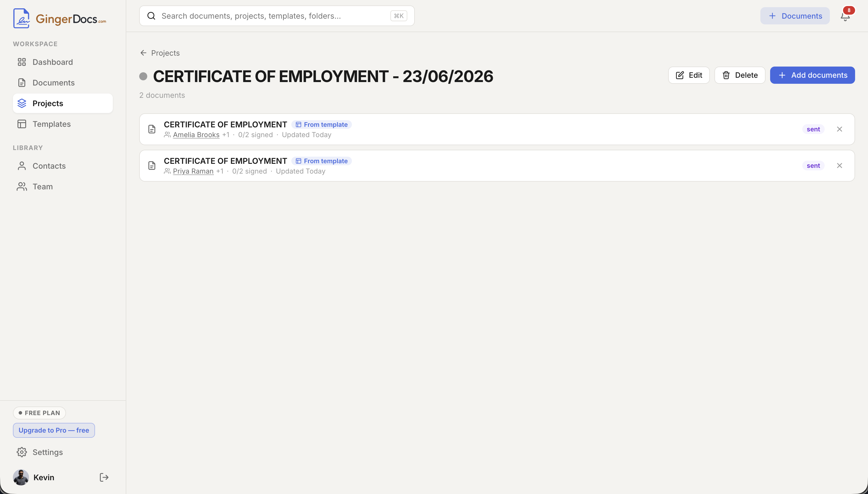Click the Documents page icon in sidebar
Image resolution: width=868 pixels, height=494 pixels.
coord(22,83)
